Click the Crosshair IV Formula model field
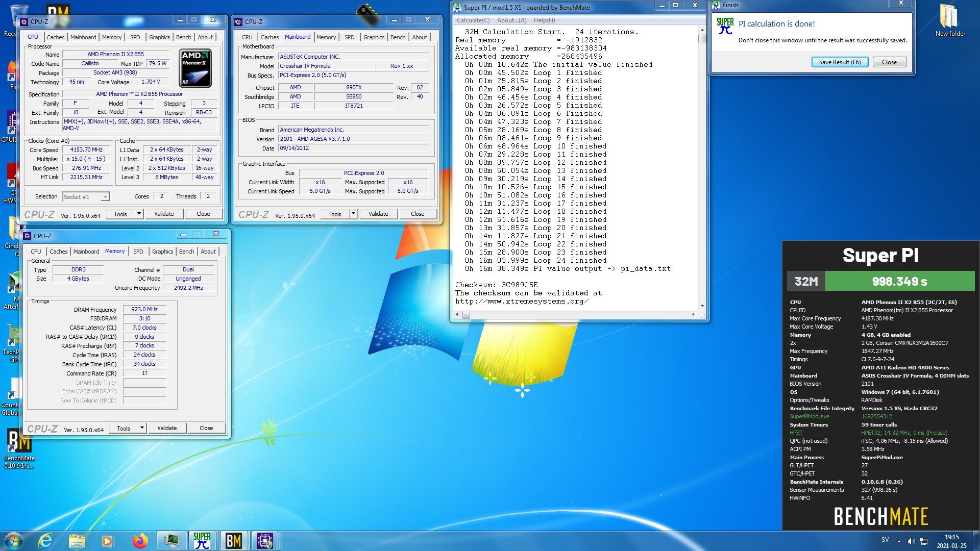 326,66
